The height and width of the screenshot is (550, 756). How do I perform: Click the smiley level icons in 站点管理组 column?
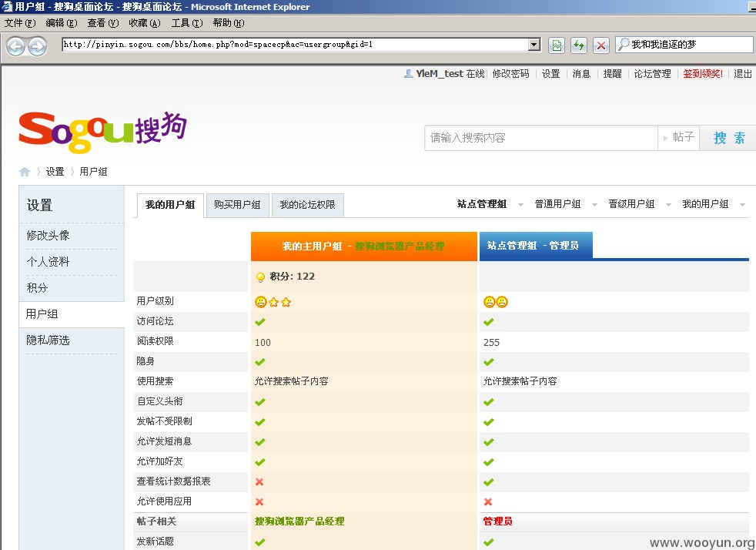click(496, 302)
